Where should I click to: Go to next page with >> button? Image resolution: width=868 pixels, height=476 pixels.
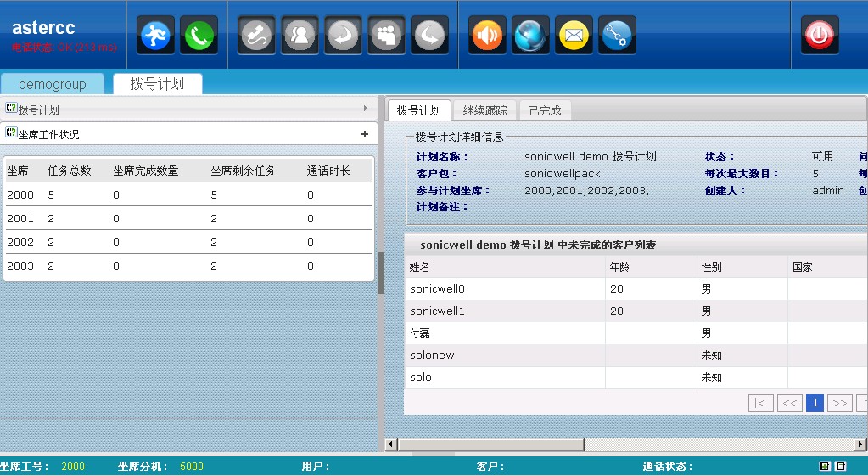pyautogui.click(x=839, y=403)
